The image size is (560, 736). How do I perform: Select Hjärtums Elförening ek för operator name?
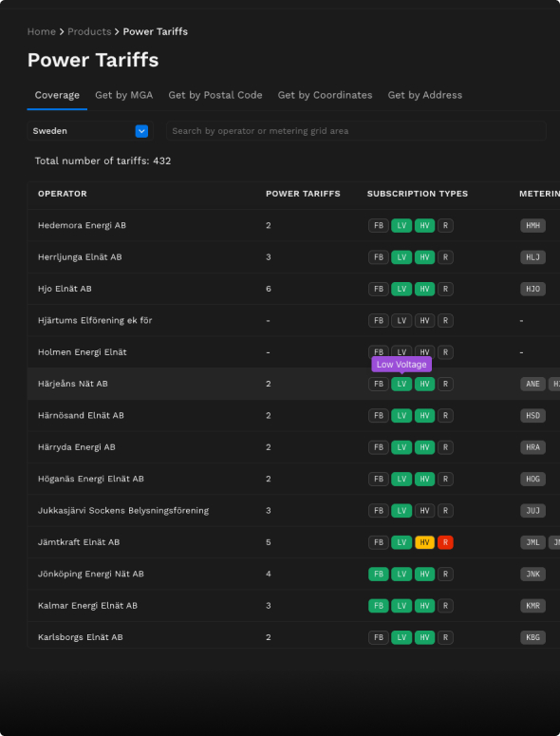point(95,321)
